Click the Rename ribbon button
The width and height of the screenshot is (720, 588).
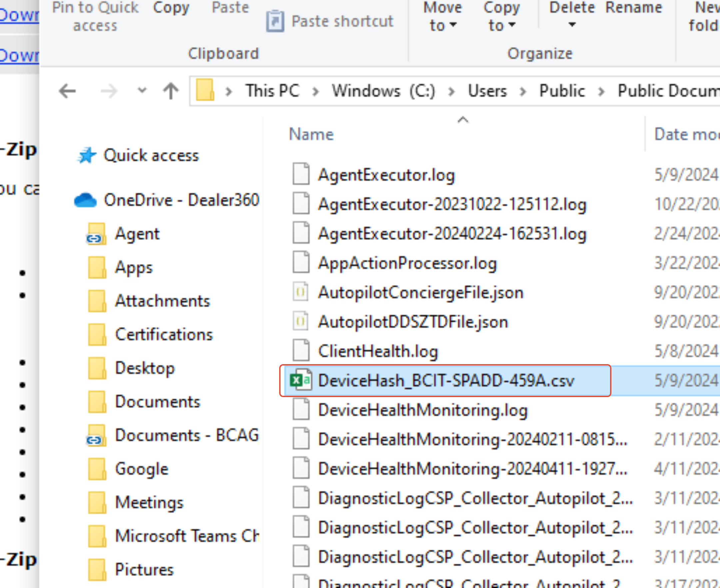pos(633,8)
